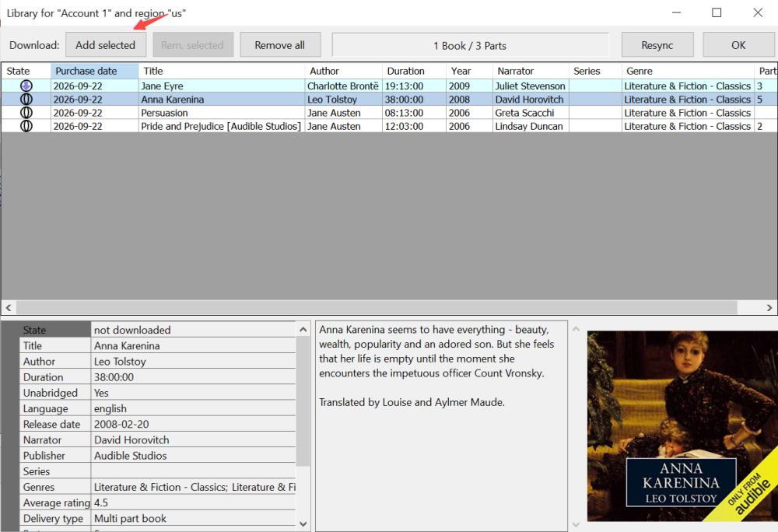Screen dimensions: 778x532
Task: Click the Anna Karenina description text
Action: pos(436,366)
